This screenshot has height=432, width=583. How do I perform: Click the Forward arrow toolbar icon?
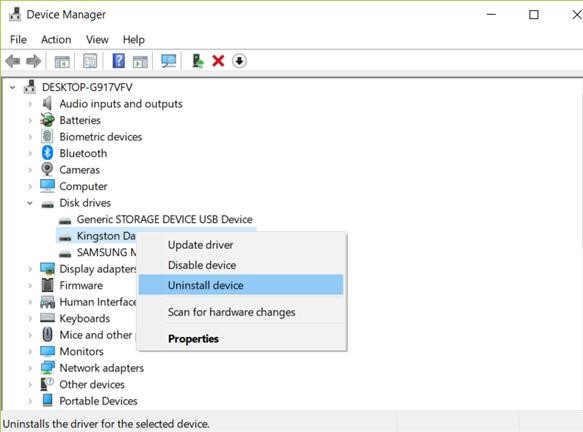click(x=34, y=61)
